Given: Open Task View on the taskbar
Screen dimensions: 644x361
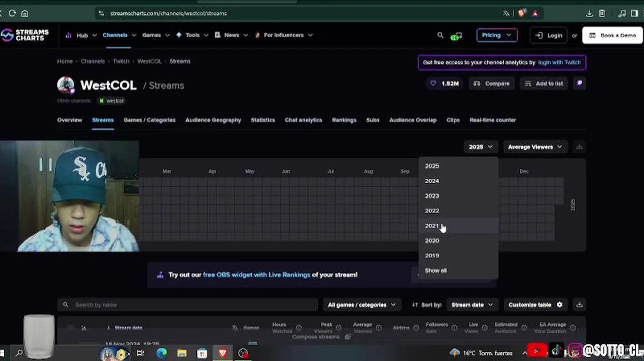Looking at the screenshot, I should point(140,353).
